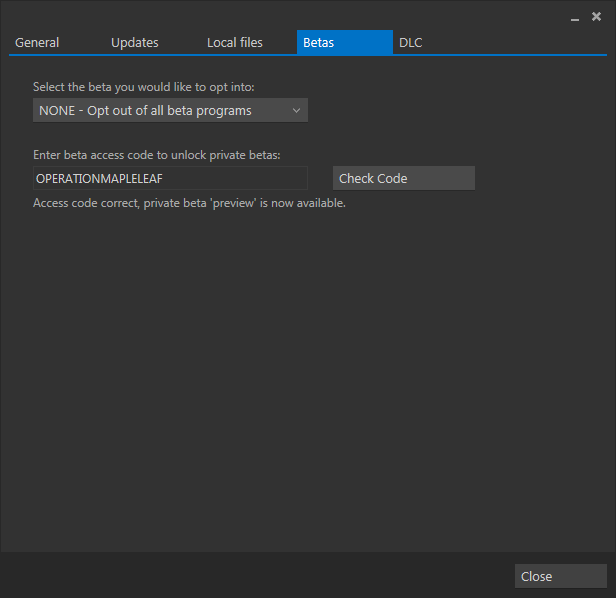Click the 'Access code correct' status message

[x=189, y=203]
